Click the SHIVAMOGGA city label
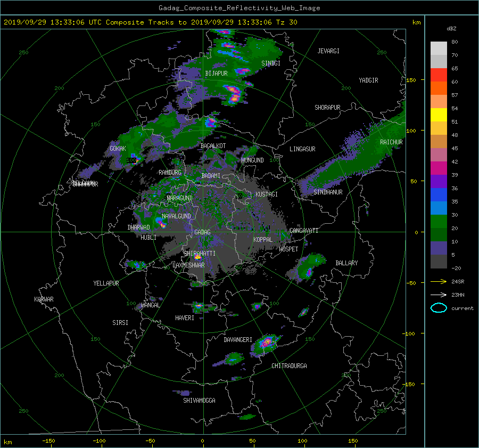 click(199, 401)
